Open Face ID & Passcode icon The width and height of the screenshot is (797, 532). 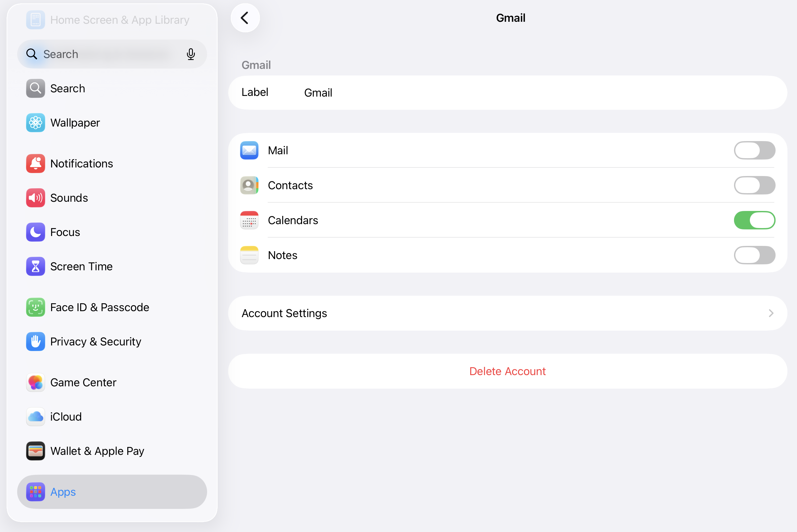point(36,308)
